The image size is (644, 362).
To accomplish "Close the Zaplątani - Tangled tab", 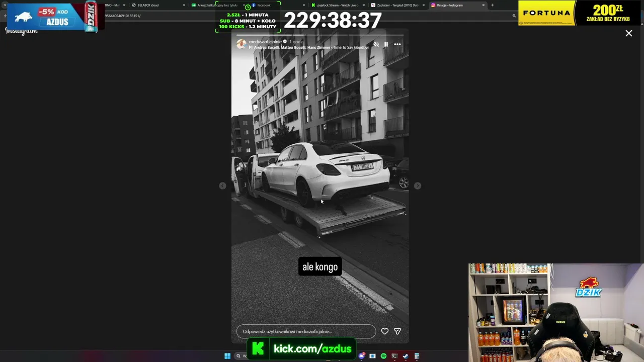I will [424, 5].
